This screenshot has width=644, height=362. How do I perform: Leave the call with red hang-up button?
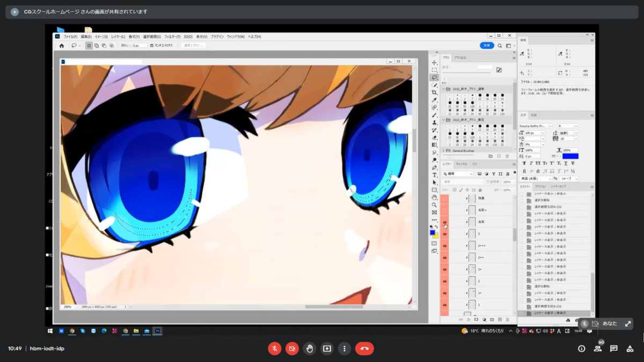coord(364,349)
